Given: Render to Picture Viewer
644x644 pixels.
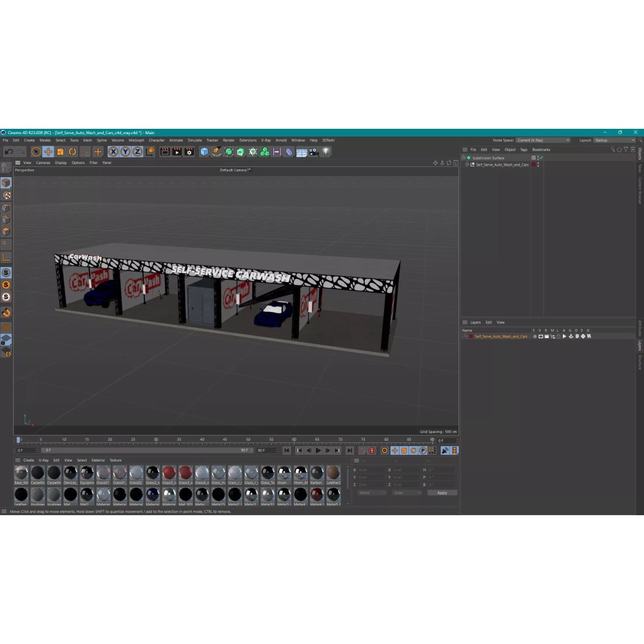Looking at the screenshot, I should [177, 152].
